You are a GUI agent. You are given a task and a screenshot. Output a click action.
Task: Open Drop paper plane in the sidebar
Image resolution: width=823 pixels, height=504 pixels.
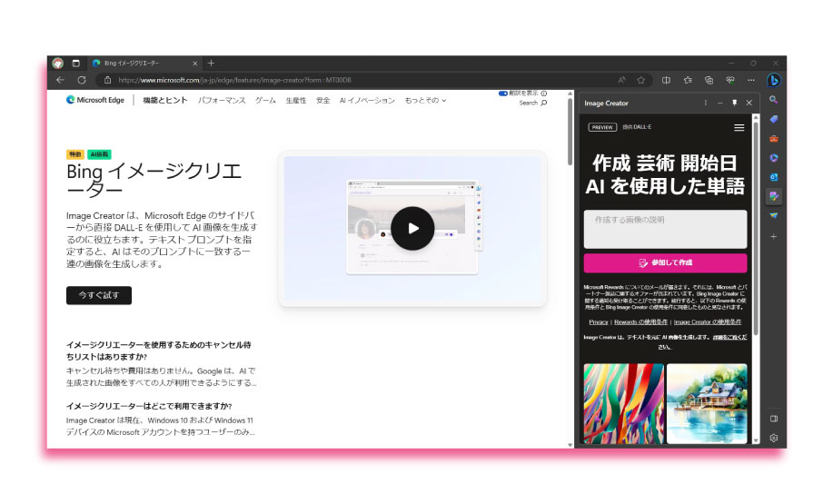point(774,215)
